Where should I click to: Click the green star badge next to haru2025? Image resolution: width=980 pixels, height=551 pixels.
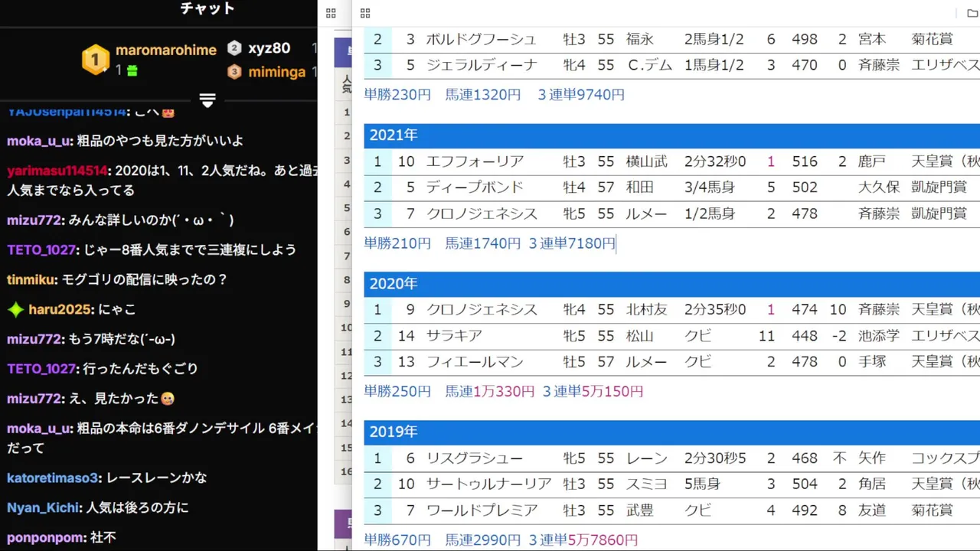(x=16, y=309)
